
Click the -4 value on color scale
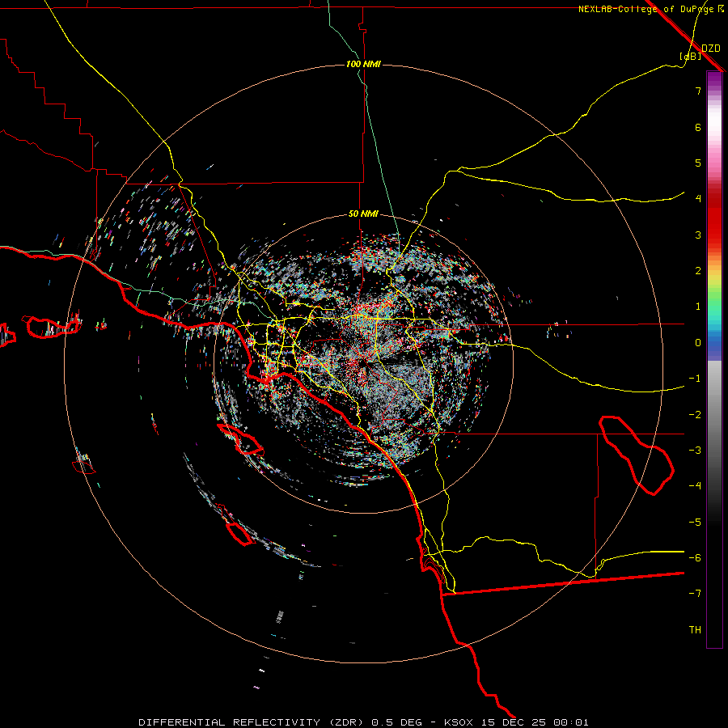click(695, 486)
